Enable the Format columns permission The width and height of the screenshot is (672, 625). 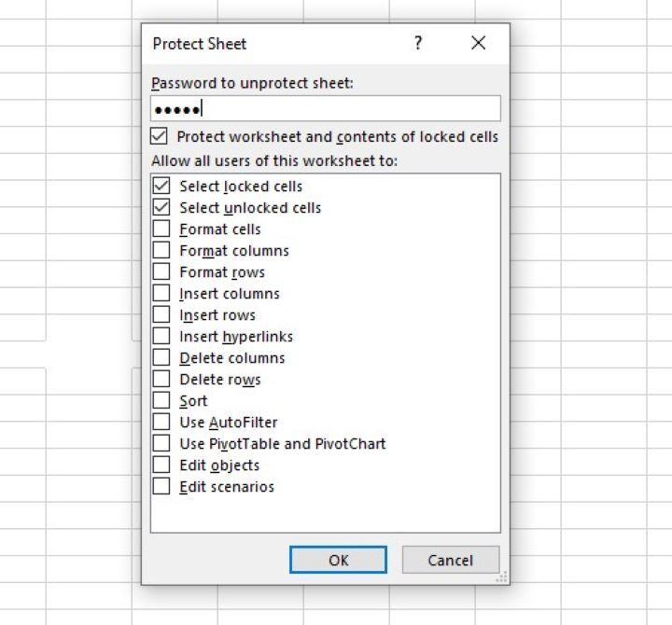(161, 251)
